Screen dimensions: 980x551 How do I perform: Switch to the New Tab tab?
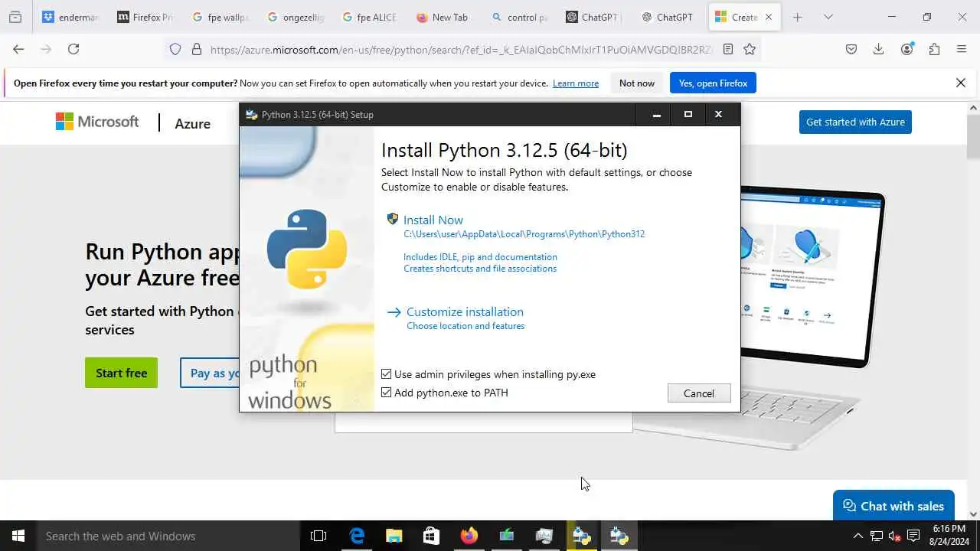point(445,17)
